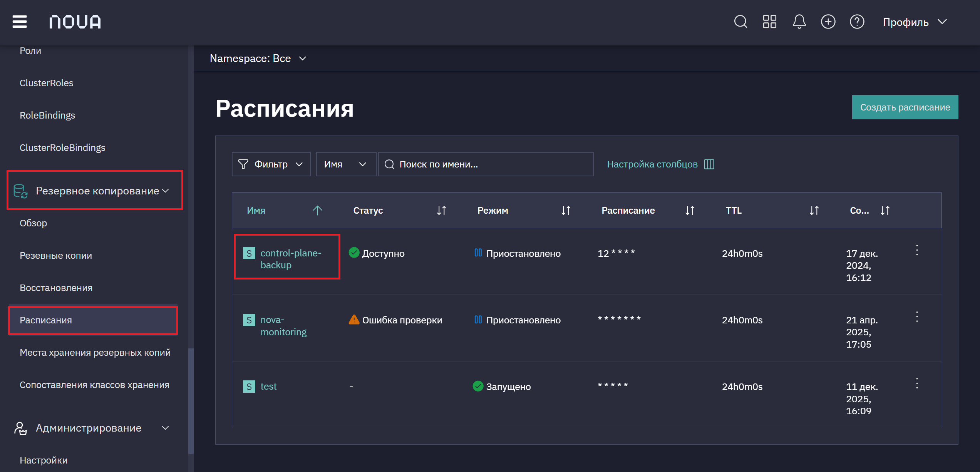Click S badge of nova-monitoring
980x472 pixels.
(249, 320)
